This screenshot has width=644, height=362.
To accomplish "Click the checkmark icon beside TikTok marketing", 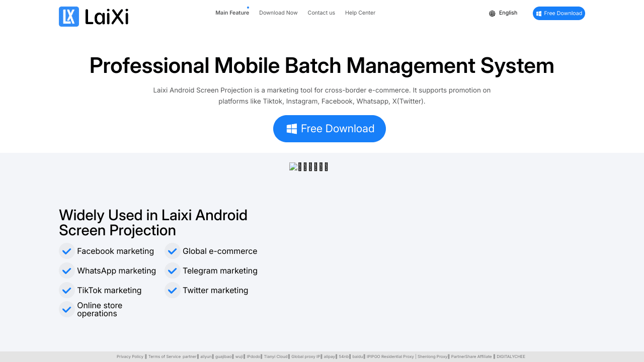I will tap(67, 290).
